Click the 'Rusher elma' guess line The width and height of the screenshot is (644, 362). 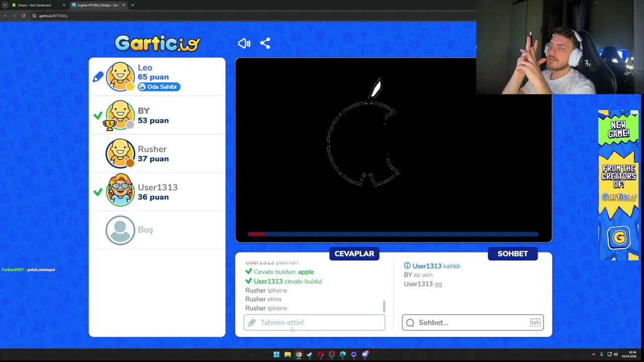click(263, 299)
